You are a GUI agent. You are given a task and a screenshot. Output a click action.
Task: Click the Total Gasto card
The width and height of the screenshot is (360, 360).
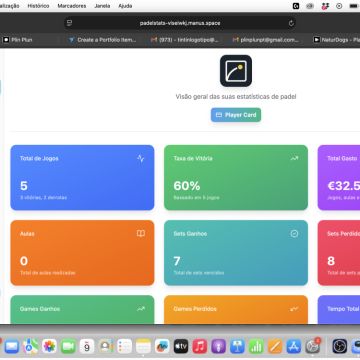coord(339,178)
